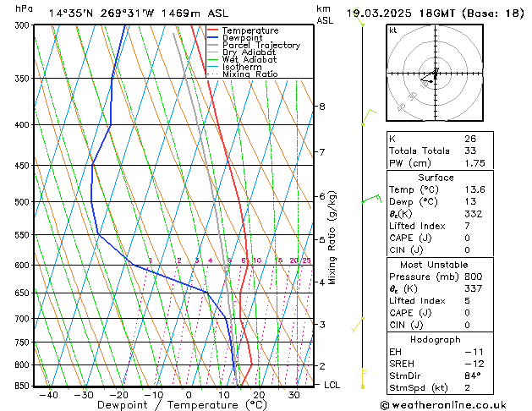Viewport: 532px width, 411px height.
Task: Click the 850 hPa pressure level label
Action: [x=24, y=386]
